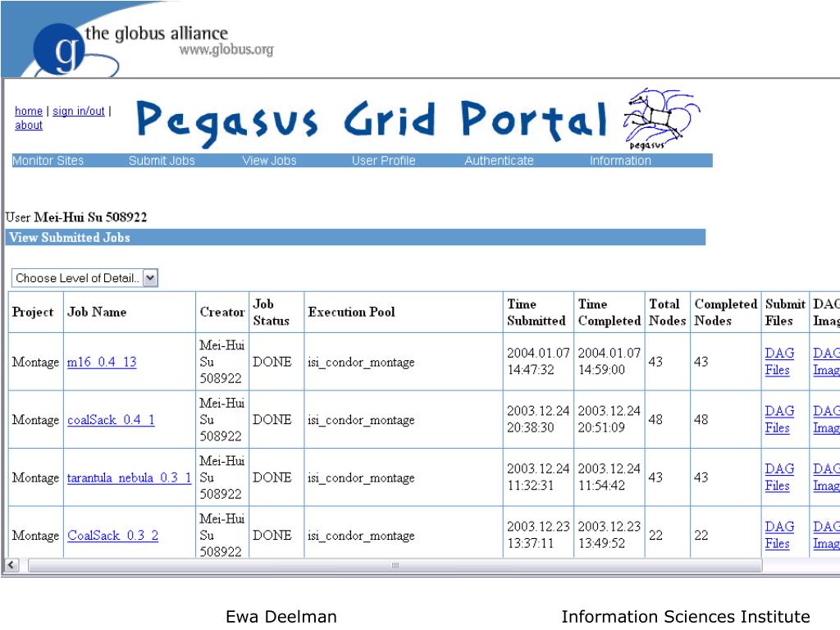Open DAG Files for m16_0.4_13 row
The width and height of the screenshot is (840, 630).
[x=779, y=362]
